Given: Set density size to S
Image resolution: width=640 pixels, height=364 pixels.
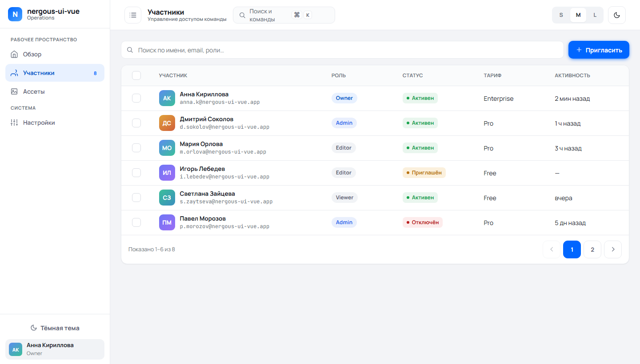Looking at the screenshot, I should click(561, 15).
